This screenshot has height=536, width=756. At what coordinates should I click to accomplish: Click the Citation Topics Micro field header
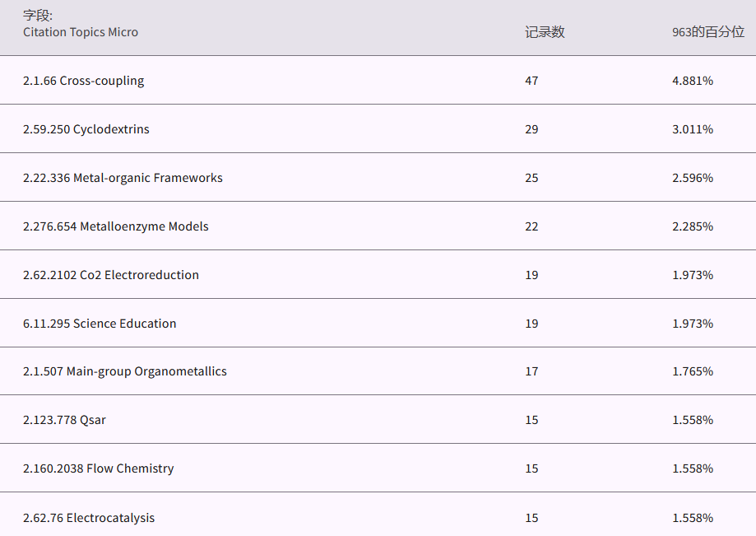coord(81,32)
